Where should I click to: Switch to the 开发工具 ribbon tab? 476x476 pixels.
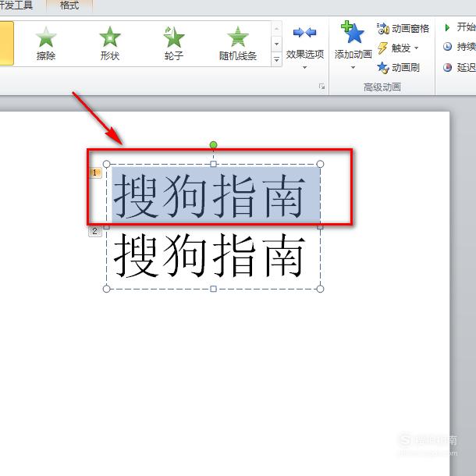click(16, 5)
